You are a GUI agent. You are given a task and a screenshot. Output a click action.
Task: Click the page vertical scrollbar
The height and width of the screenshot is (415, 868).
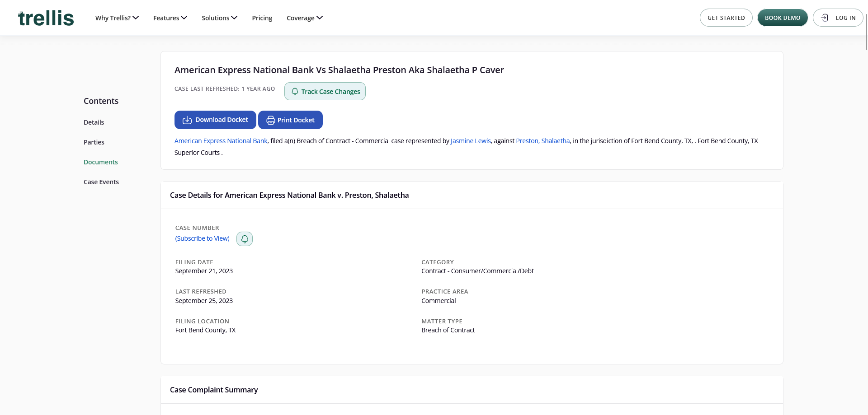click(x=866, y=32)
